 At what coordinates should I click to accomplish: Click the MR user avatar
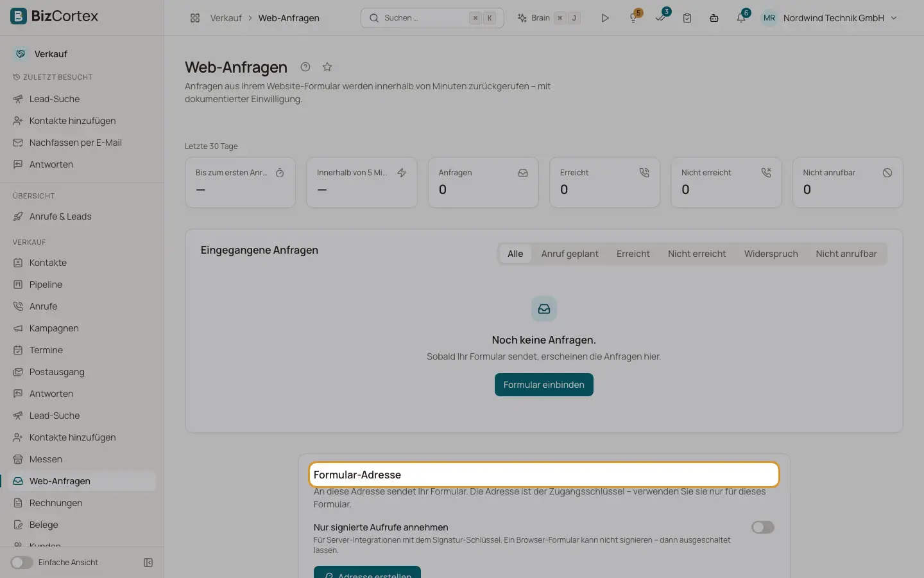[769, 18]
